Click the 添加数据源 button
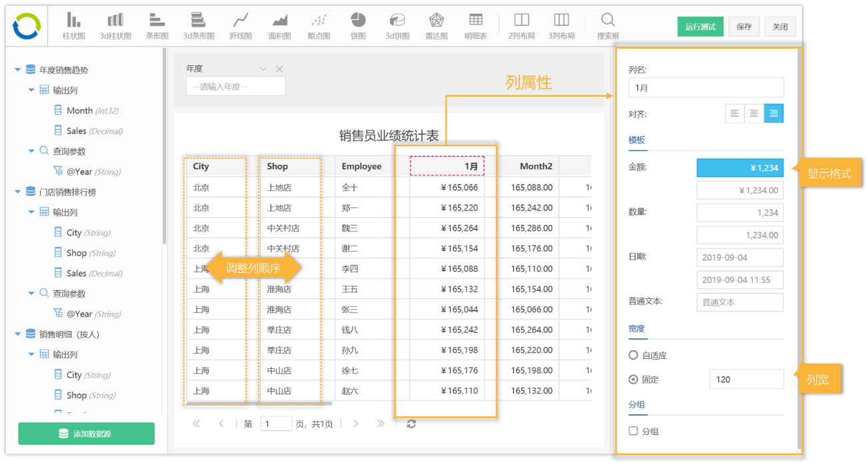The width and height of the screenshot is (868, 465). (86, 434)
